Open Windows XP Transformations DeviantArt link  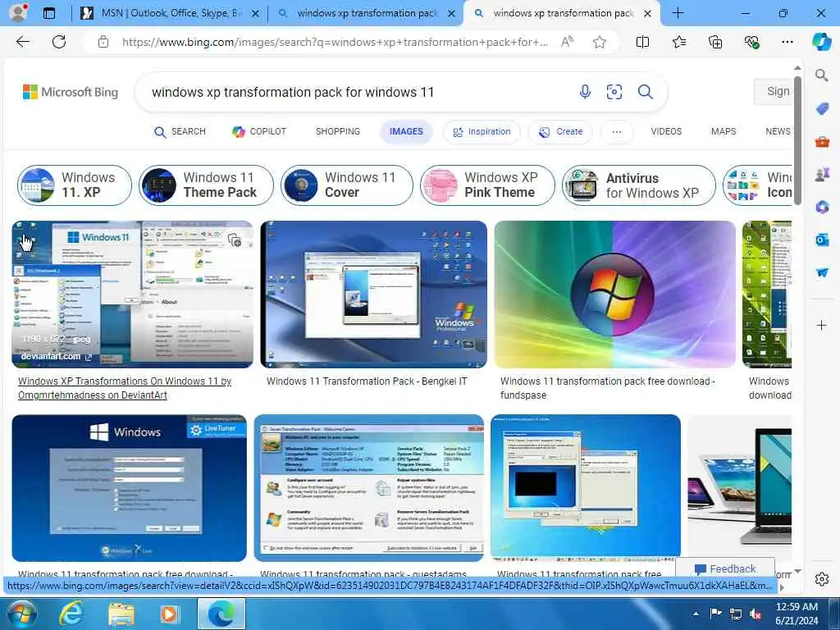click(125, 388)
